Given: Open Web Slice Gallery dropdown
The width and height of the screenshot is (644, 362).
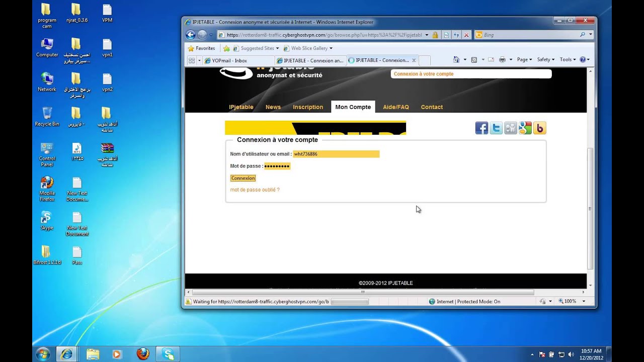Looking at the screenshot, I should [308, 48].
